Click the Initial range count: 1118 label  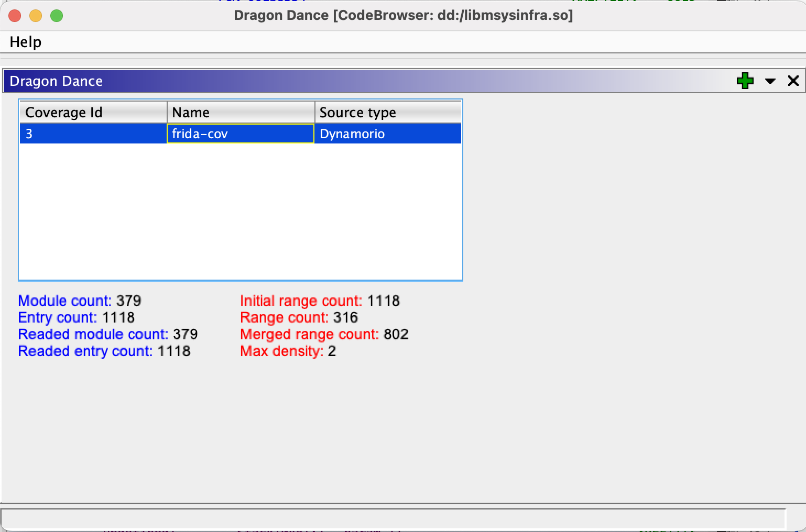[x=320, y=301]
